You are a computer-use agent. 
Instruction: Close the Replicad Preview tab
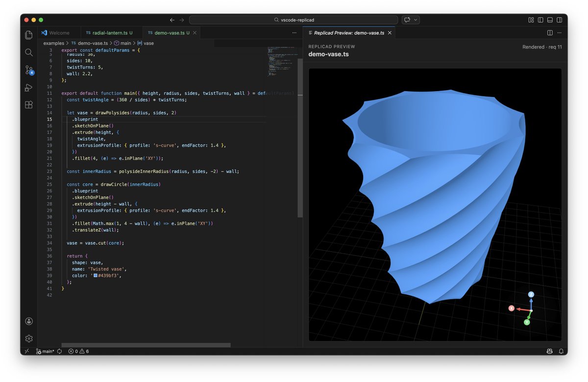(x=390, y=33)
